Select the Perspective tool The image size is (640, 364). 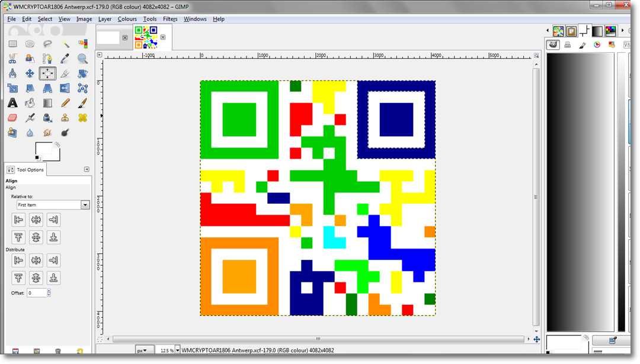point(47,88)
